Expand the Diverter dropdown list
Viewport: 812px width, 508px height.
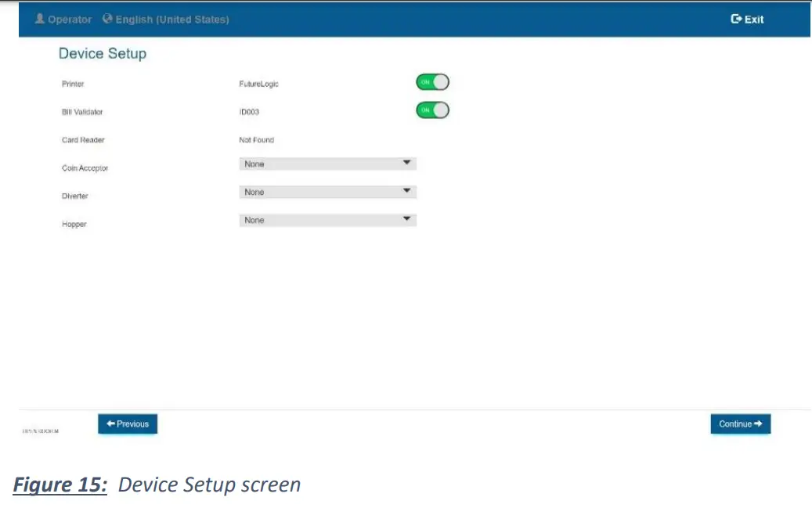327,192
